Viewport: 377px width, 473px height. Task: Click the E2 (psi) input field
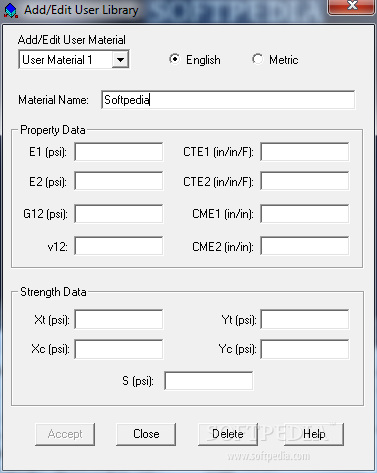(x=119, y=181)
